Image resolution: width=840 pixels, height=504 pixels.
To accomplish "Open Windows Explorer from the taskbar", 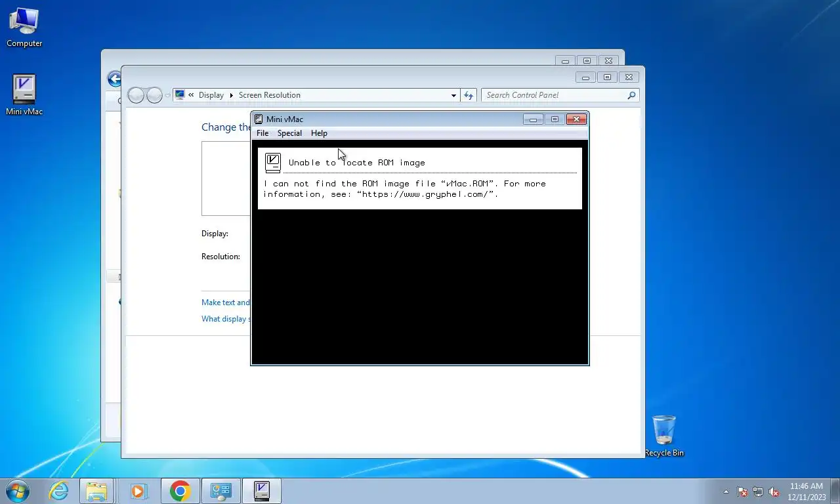I will point(96,491).
